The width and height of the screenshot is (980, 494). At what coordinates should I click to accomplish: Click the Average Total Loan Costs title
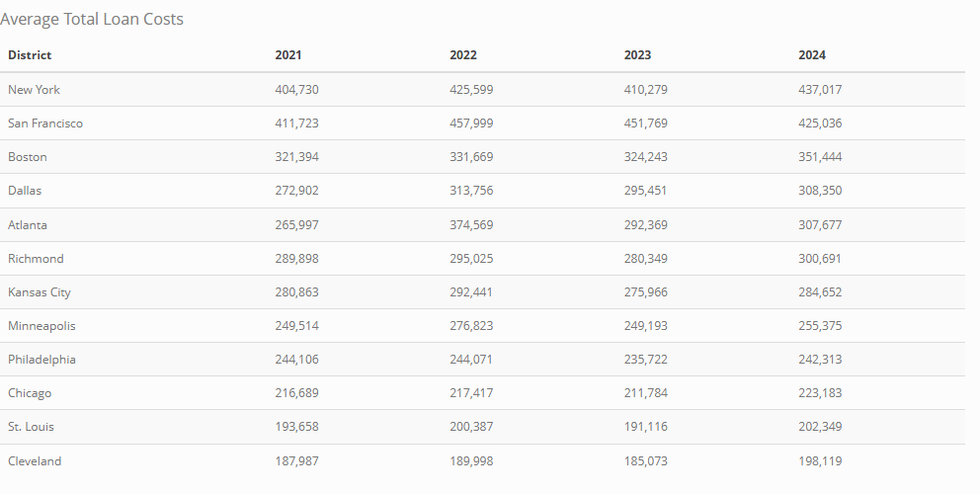pyautogui.click(x=92, y=20)
